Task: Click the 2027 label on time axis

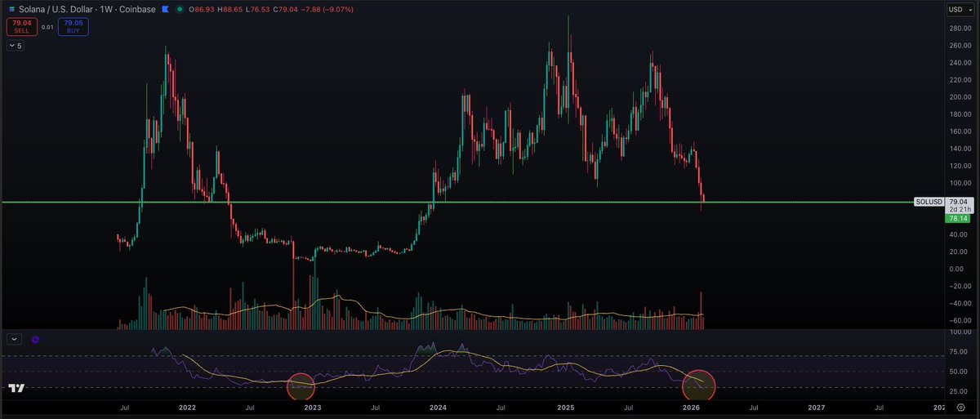Action: click(x=816, y=406)
